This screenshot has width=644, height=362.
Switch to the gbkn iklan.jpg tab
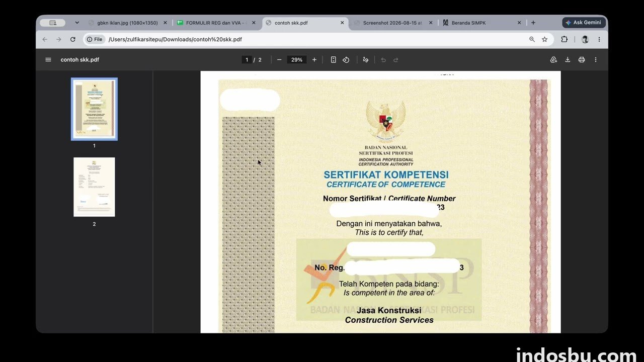coord(127,23)
